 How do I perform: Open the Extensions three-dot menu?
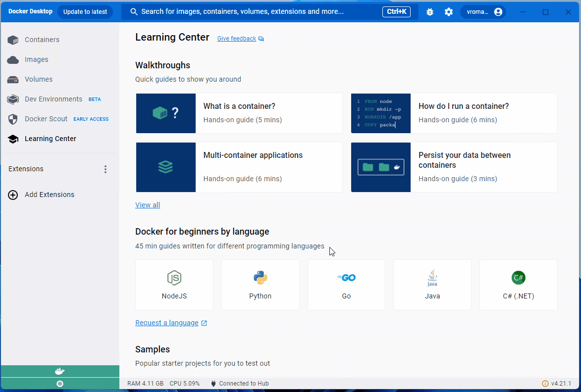(106, 169)
